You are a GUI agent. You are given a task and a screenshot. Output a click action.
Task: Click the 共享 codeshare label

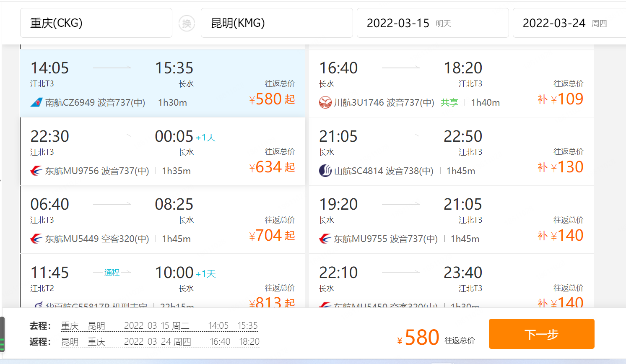449,103
